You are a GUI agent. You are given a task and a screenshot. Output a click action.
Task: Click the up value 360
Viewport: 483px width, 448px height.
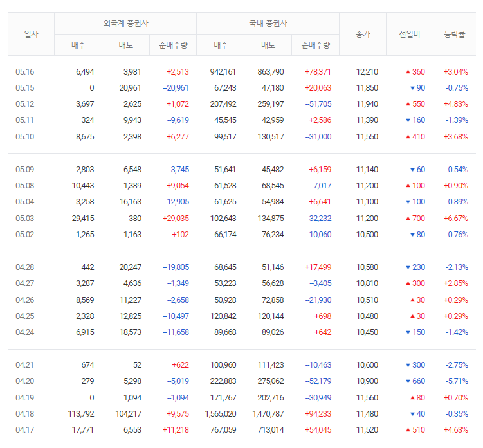click(x=419, y=72)
